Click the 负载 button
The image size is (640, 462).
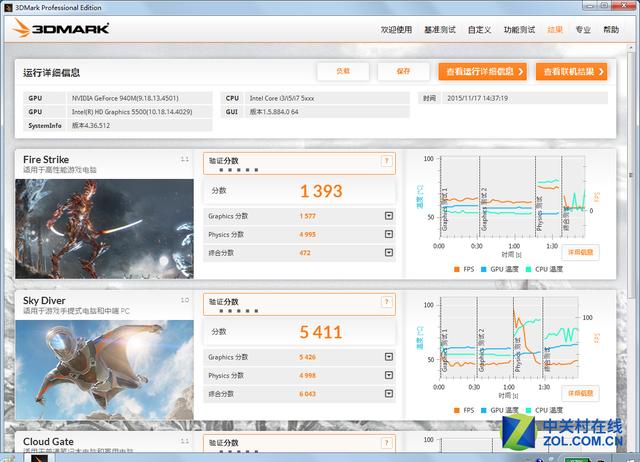tap(343, 71)
